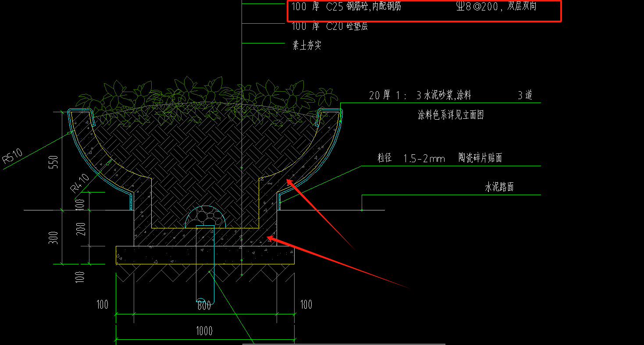Pick the '水泥路面' label text
This screenshot has height=345, width=644.
[499, 187]
